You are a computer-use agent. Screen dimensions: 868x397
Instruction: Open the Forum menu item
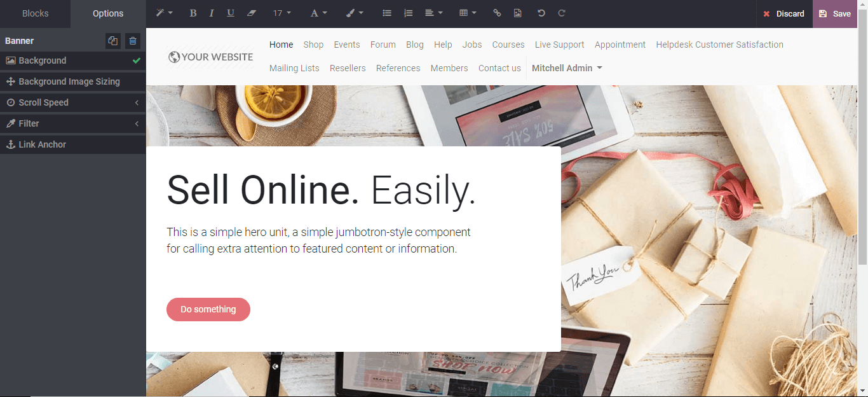pos(383,45)
